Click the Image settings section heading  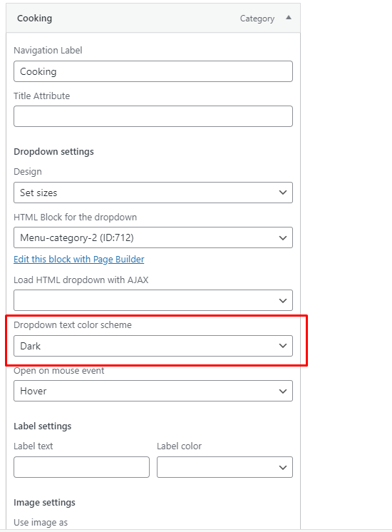coord(44,503)
